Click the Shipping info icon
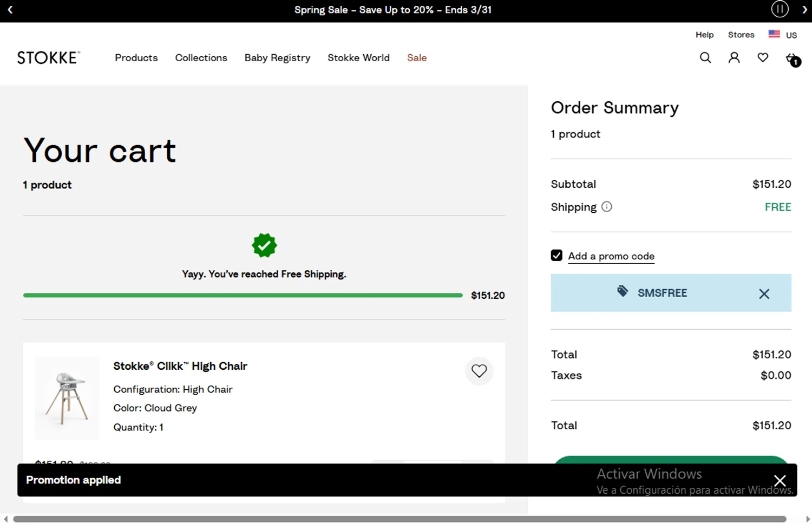The image size is (812, 523). (607, 207)
